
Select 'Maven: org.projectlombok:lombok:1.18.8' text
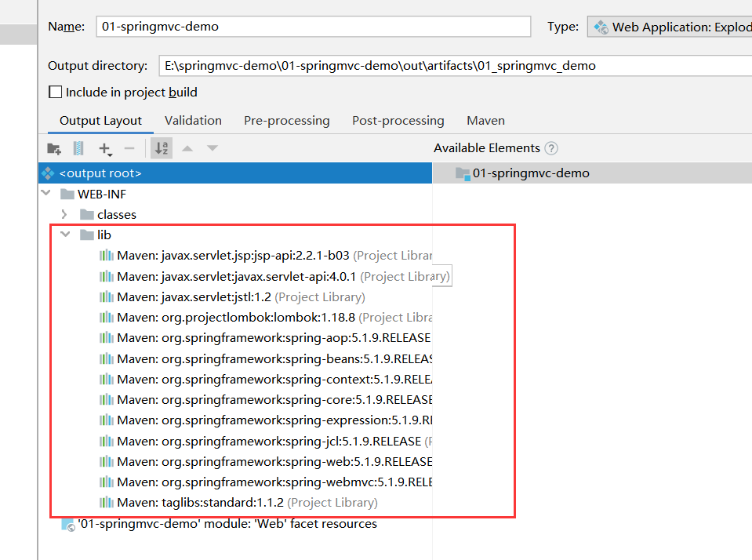(x=236, y=317)
